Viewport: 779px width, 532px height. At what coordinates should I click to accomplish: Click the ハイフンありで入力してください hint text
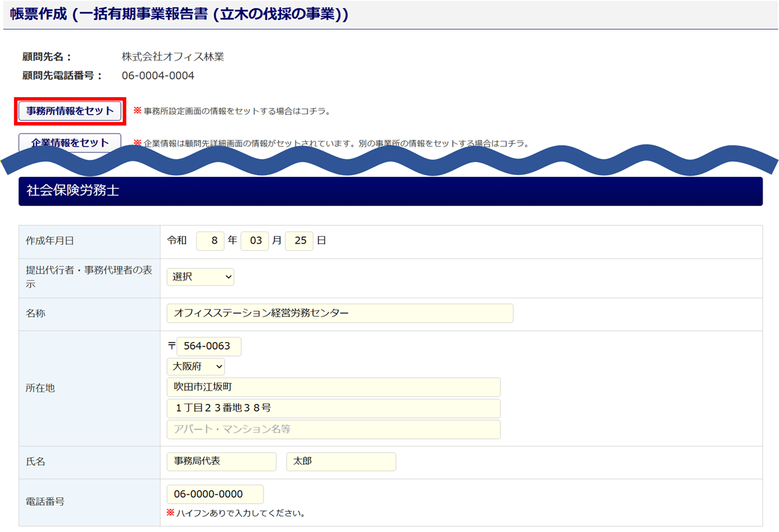click(x=240, y=514)
